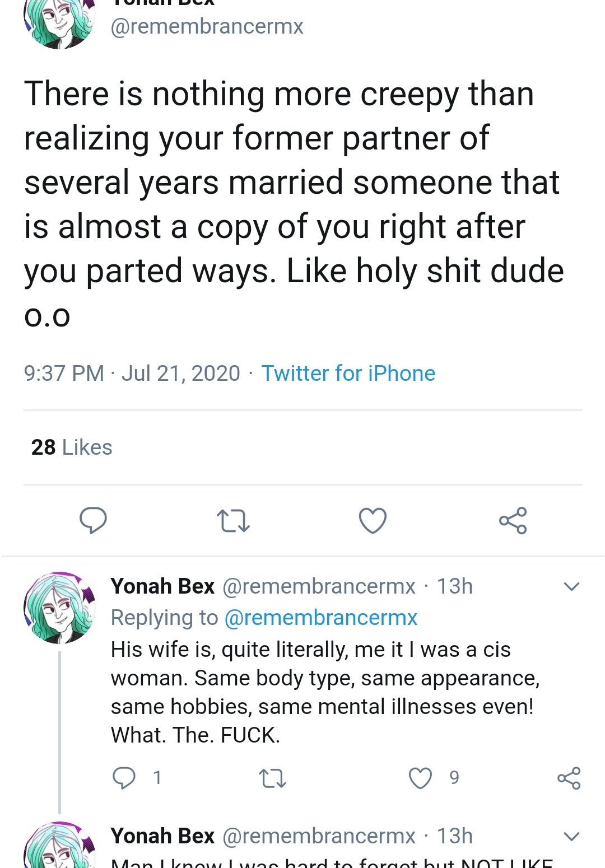
Task: Reply to the 'His wife is' tweet
Action: coord(124,778)
